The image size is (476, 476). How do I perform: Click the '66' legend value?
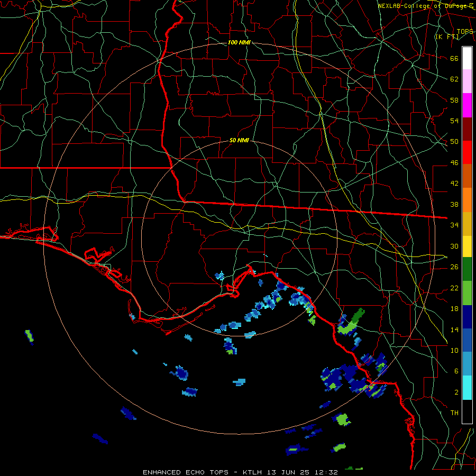[x=454, y=58]
